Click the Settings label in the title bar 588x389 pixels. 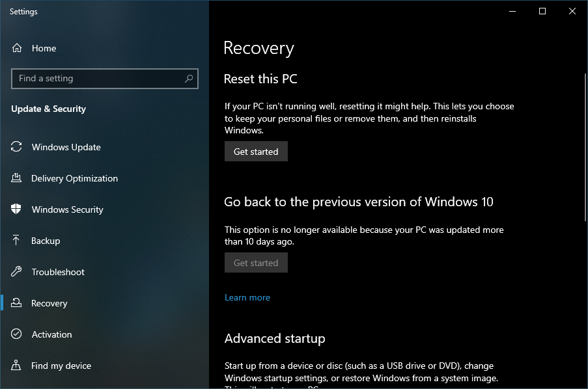click(x=23, y=11)
